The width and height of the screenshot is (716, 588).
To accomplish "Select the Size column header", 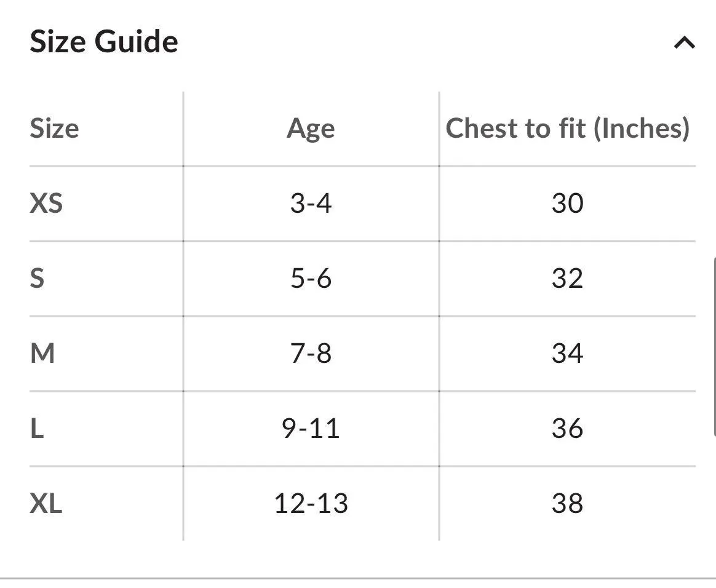I will tap(54, 129).
